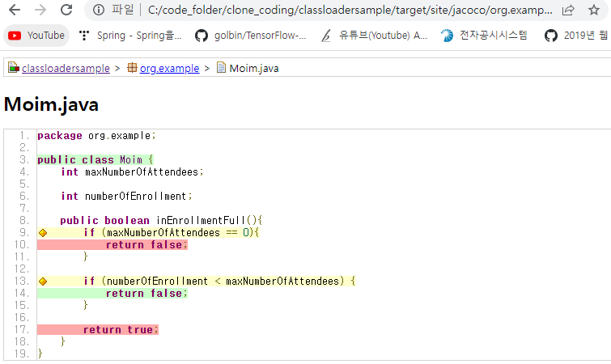Click line number 19

pyautogui.click(x=22, y=353)
